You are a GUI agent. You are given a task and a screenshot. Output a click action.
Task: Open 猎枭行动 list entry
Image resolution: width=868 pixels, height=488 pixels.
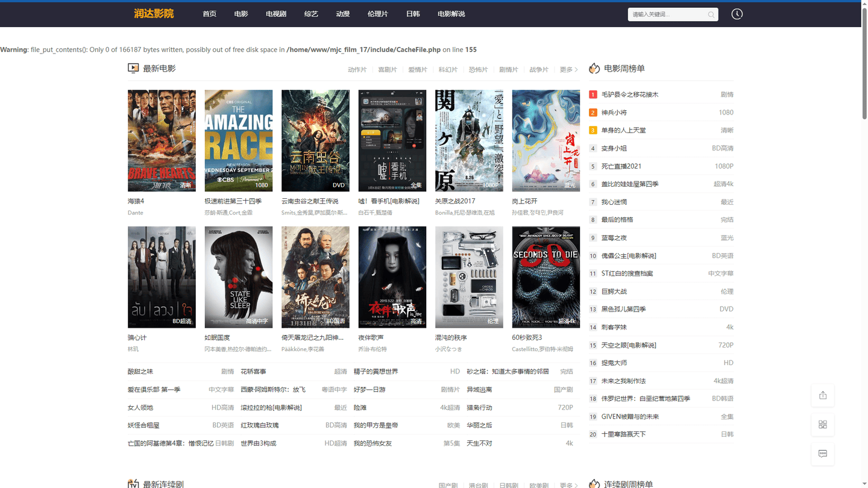tap(479, 408)
